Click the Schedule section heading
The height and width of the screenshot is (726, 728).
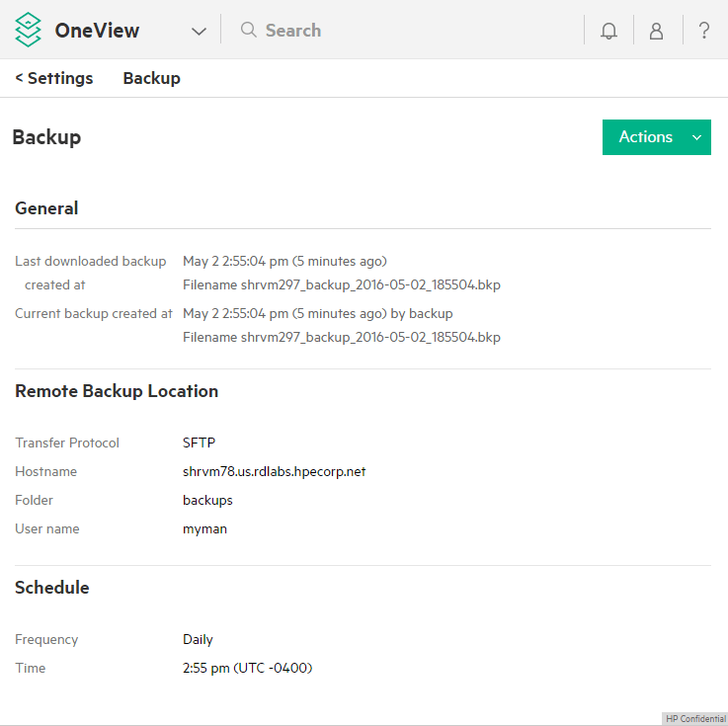pyautogui.click(x=52, y=587)
